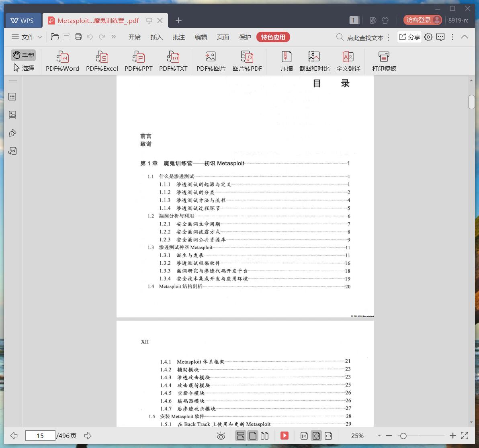Switch to two-page view
479x448 pixels.
pyautogui.click(x=264, y=436)
